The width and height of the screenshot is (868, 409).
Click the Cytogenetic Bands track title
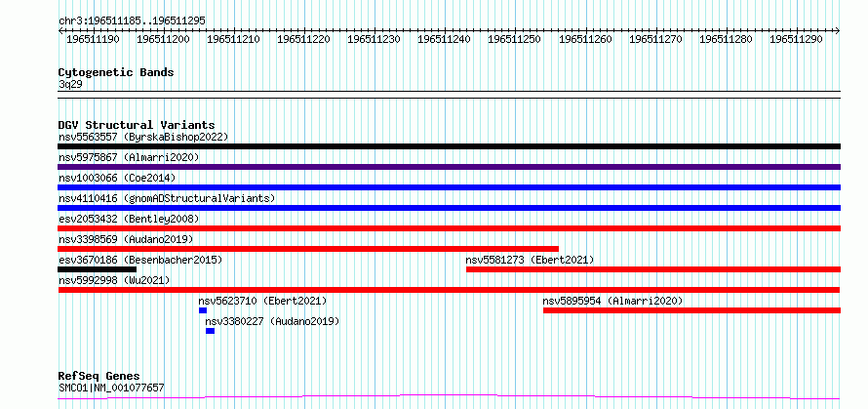[116, 72]
